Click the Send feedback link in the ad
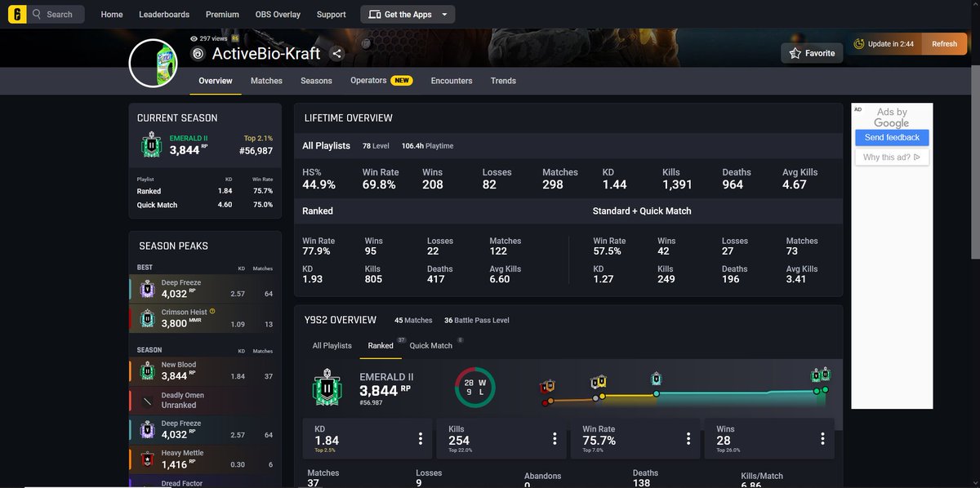980x488 pixels. tap(892, 137)
